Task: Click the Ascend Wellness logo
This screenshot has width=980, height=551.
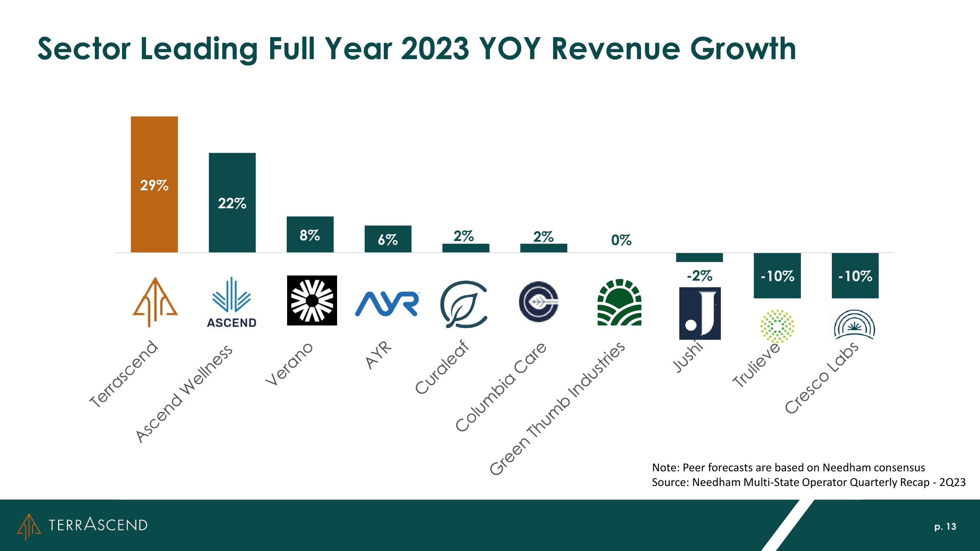Action: pos(232,303)
